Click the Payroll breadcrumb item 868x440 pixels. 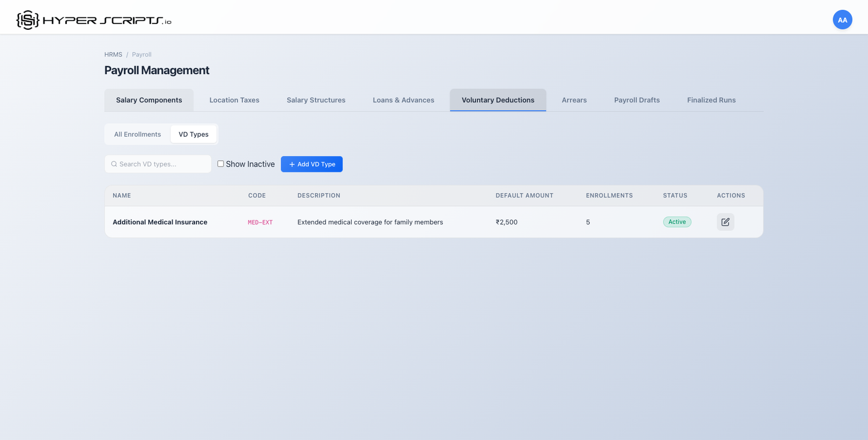point(142,54)
